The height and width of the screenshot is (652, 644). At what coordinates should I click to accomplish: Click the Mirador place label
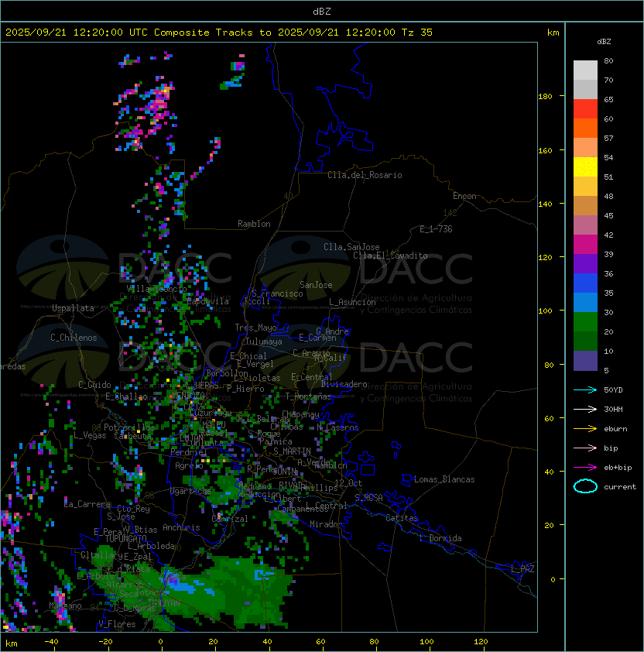[x=327, y=524]
